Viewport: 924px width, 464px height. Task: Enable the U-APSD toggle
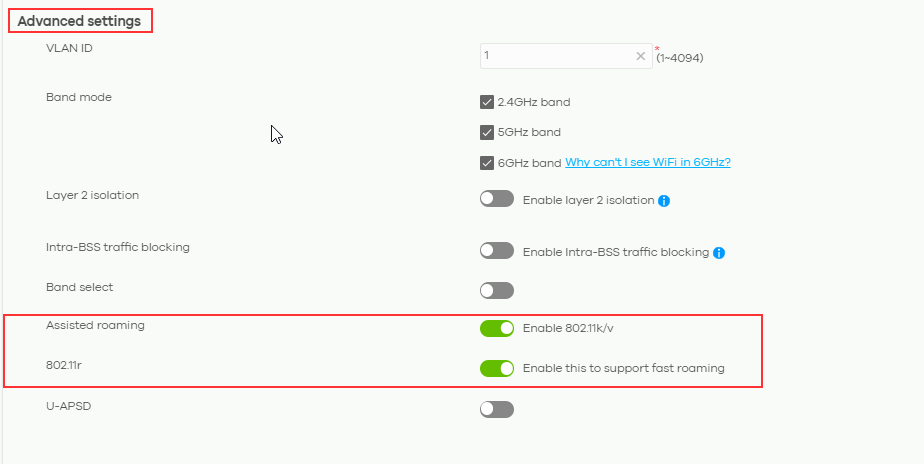[x=497, y=409]
